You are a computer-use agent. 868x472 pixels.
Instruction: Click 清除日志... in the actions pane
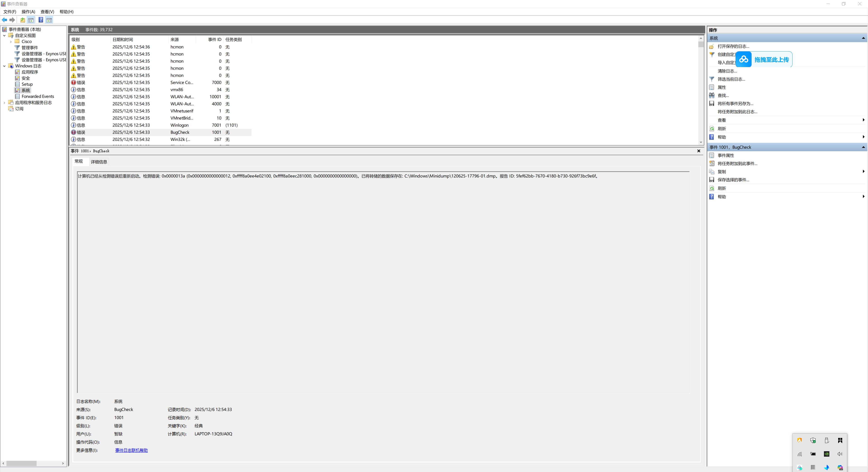(x=727, y=71)
